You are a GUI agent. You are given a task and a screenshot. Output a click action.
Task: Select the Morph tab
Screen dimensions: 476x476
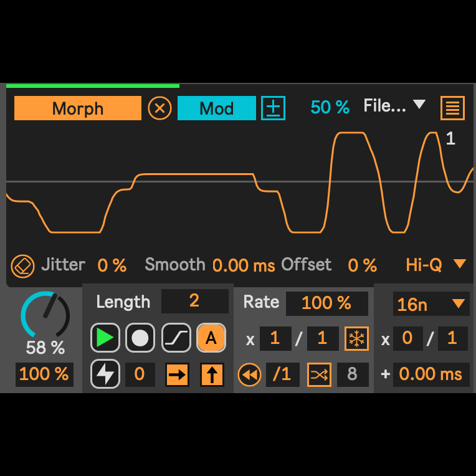78,108
